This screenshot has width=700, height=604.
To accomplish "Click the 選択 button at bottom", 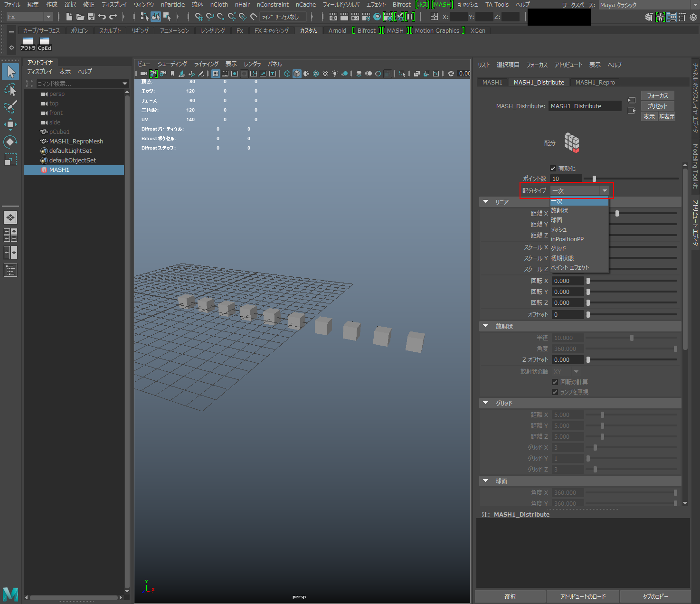I will (510, 596).
